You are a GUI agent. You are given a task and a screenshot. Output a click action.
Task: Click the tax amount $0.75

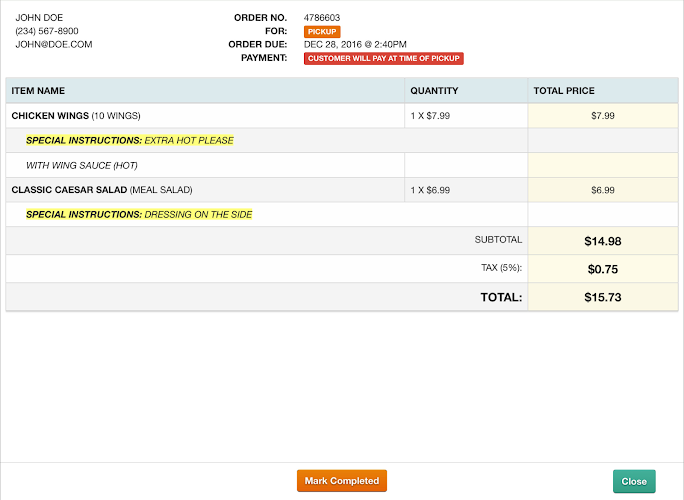(x=603, y=269)
